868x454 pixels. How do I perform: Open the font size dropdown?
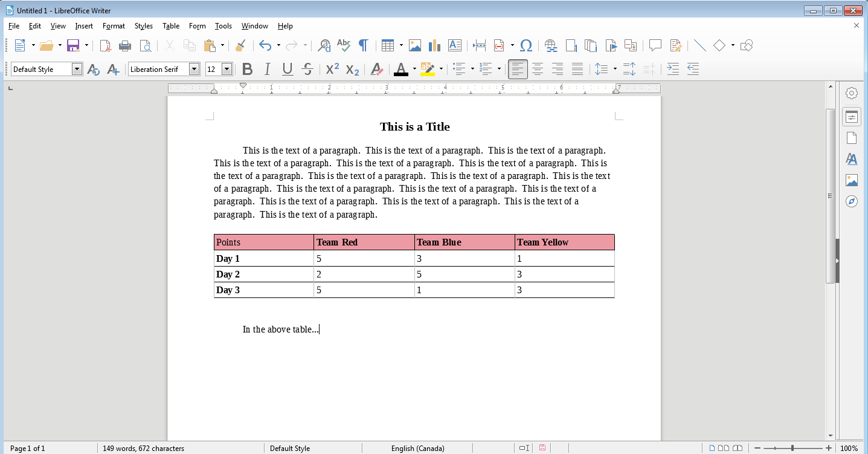tap(228, 69)
